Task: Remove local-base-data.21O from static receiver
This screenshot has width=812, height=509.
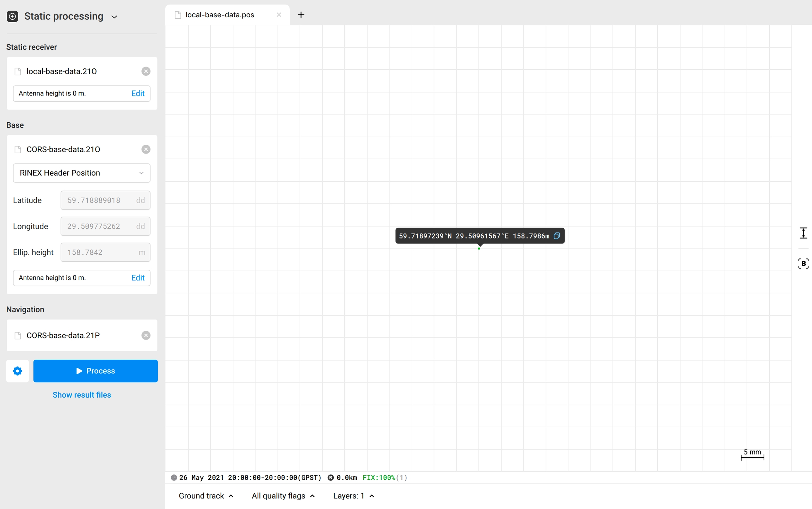Action: click(x=146, y=72)
